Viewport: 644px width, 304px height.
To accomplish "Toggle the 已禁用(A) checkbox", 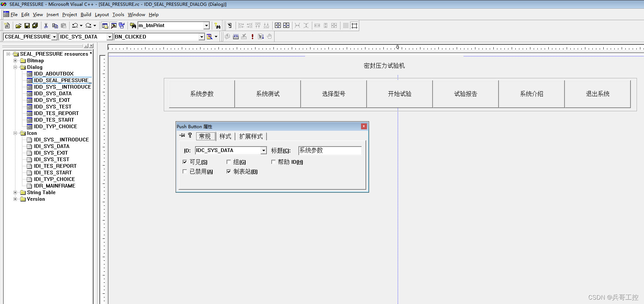I will (185, 171).
